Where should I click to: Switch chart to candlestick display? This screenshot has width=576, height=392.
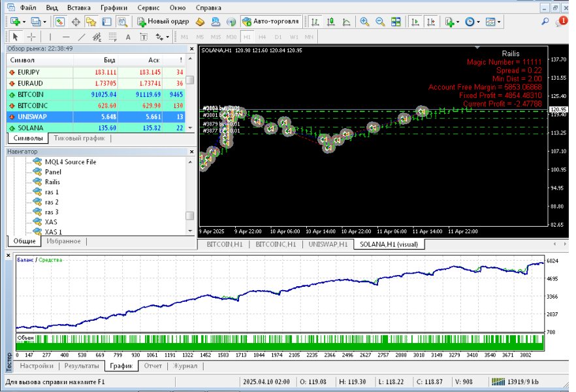(x=331, y=21)
